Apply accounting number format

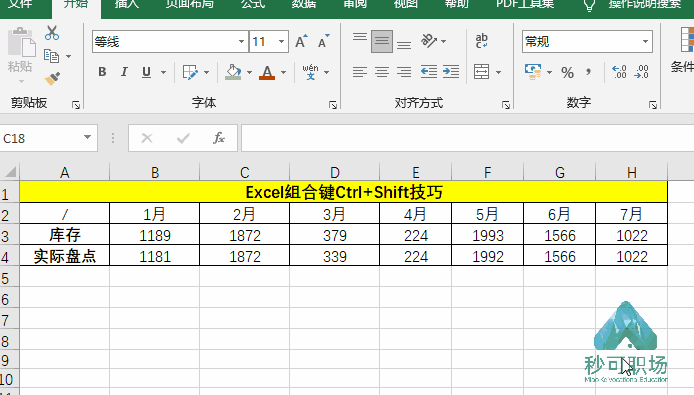click(x=533, y=72)
